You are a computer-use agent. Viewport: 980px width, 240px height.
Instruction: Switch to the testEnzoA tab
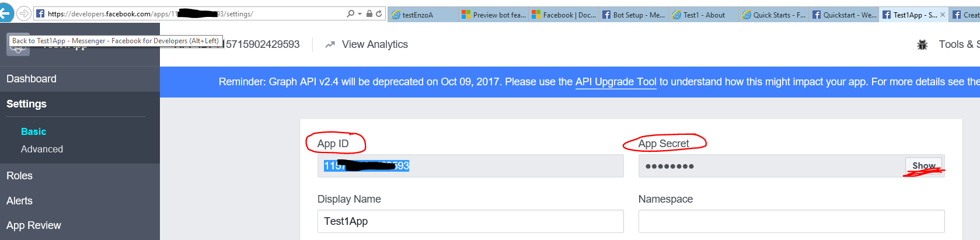(417, 15)
